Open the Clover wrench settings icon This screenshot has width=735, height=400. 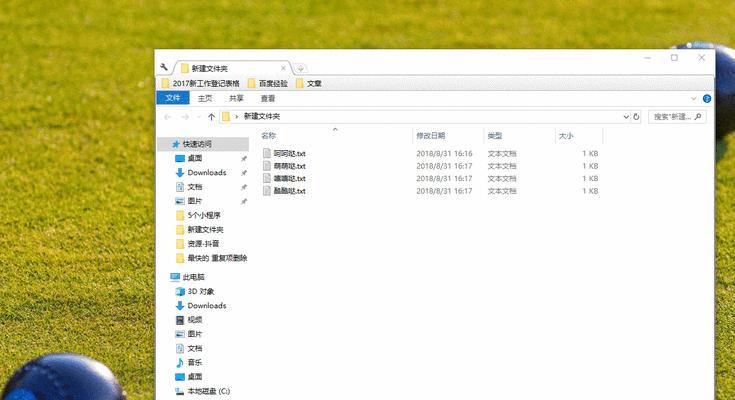[x=164, y=67]
